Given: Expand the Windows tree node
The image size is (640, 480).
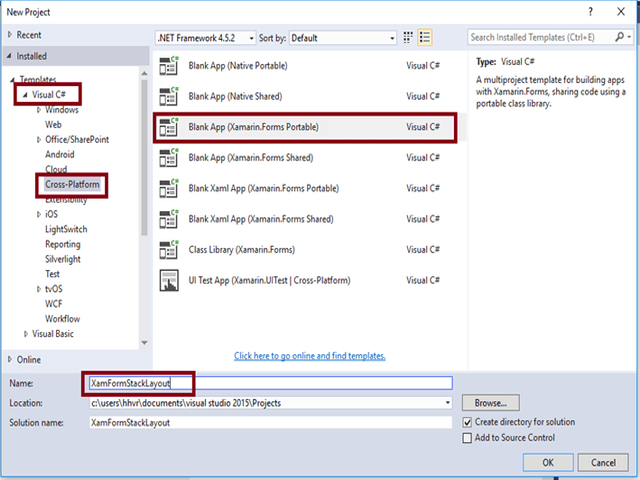Looking at the screenshot, I should click(39, 109).
